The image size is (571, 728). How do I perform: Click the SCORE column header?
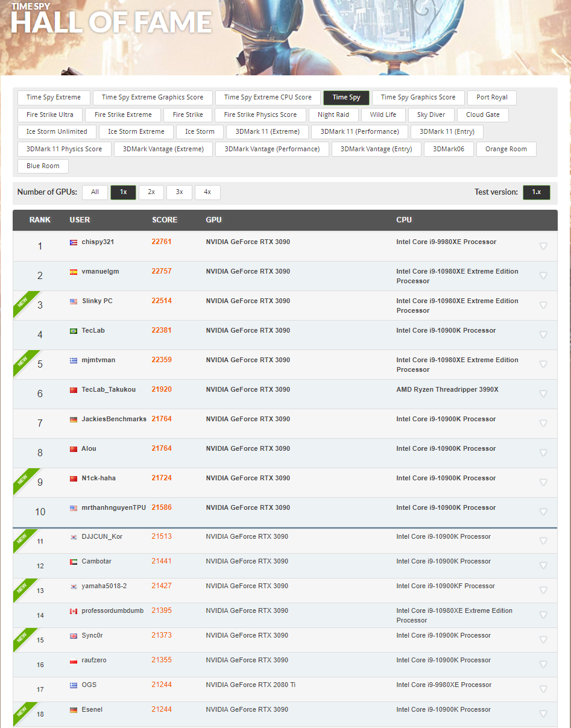coord(165,220)
